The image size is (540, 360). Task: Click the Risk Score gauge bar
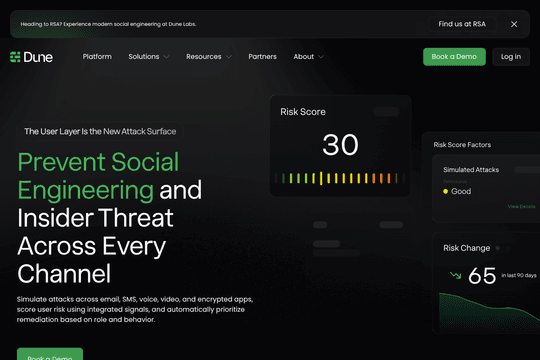tap(340, 178)
